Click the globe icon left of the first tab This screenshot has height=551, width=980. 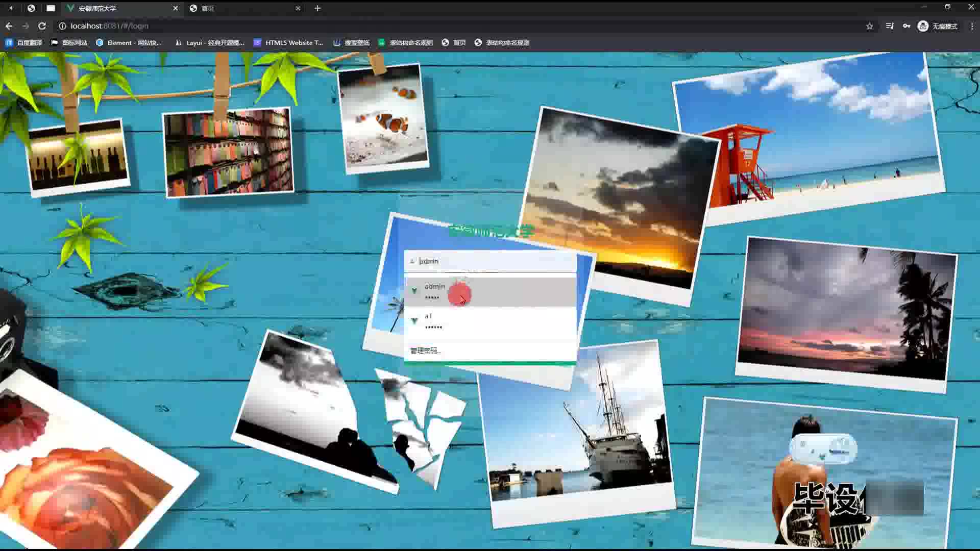tap(31, 8)
